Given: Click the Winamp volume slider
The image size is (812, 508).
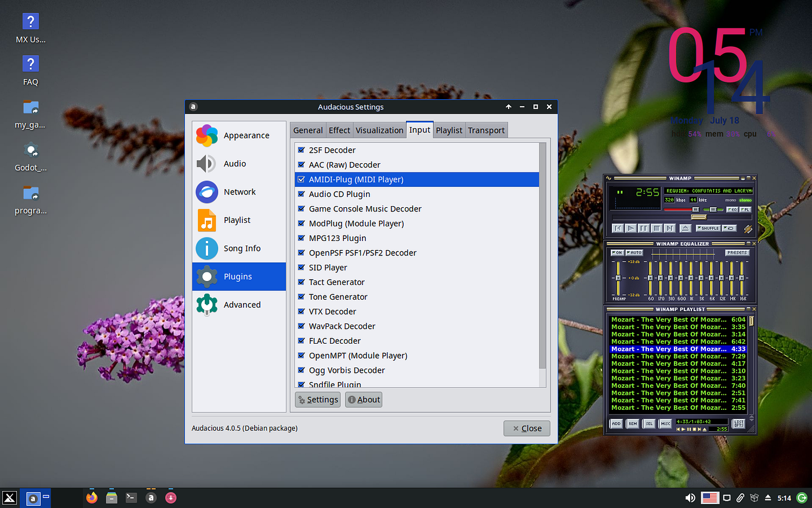Looking at the screenshot, I should click(x=695, y=210).
